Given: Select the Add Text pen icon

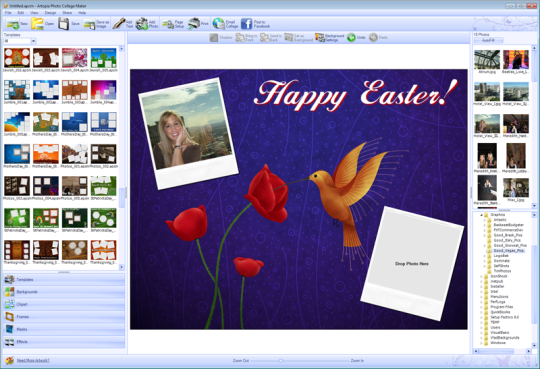Looking at the screenshot, I should click(119, 24).
